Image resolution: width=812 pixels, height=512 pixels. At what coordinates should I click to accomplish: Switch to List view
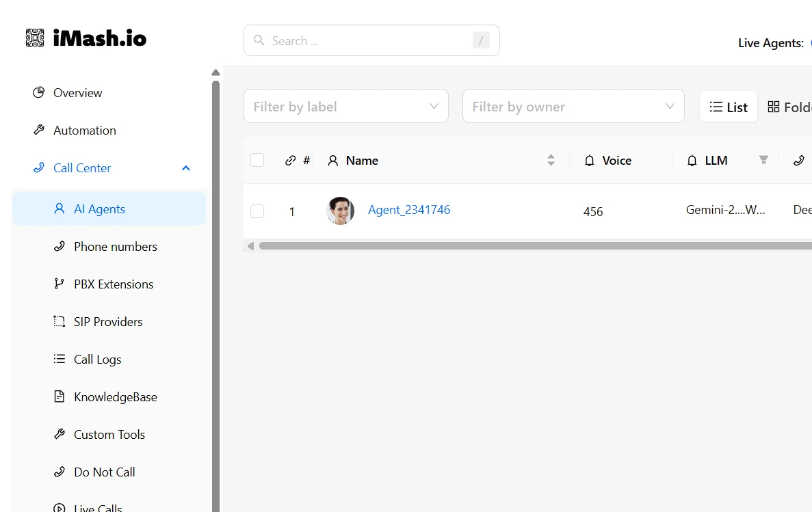click(728, 107)
